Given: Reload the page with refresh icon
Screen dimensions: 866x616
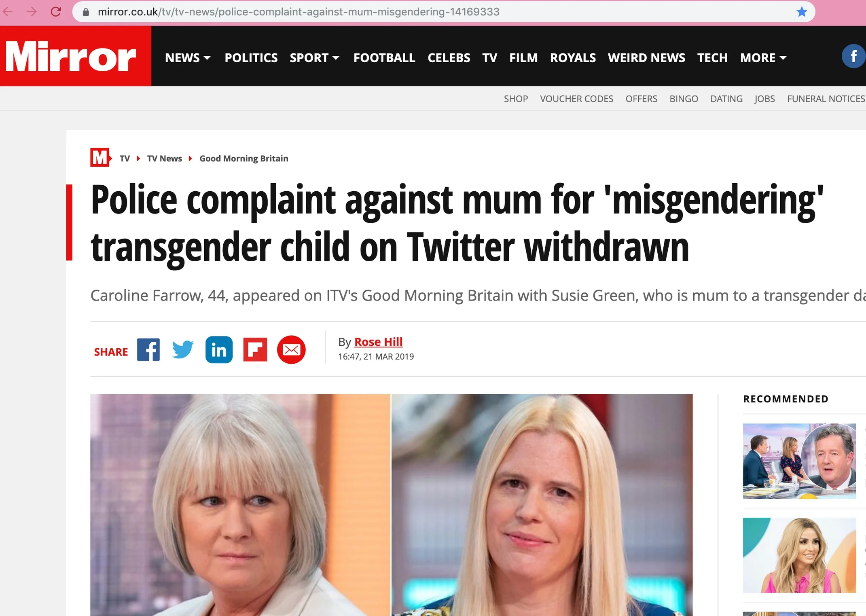Looking at the screenshot, I should tap(56, 12).
